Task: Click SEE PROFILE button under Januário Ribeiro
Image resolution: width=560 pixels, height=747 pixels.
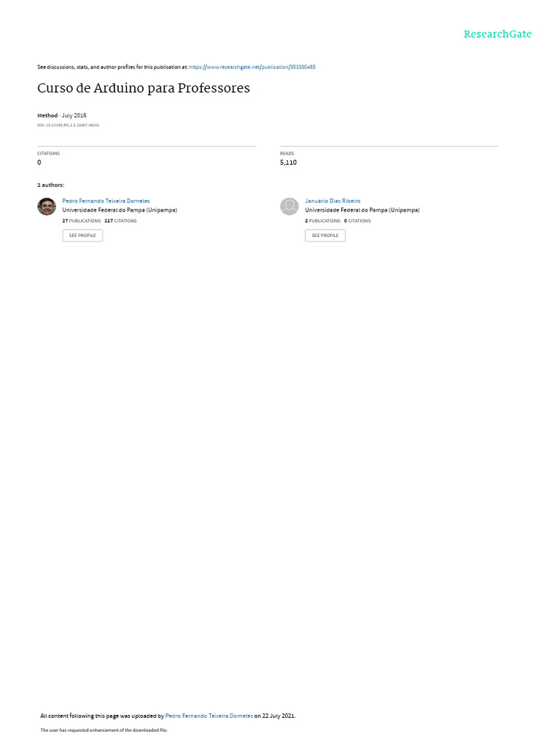Action: 325,236
